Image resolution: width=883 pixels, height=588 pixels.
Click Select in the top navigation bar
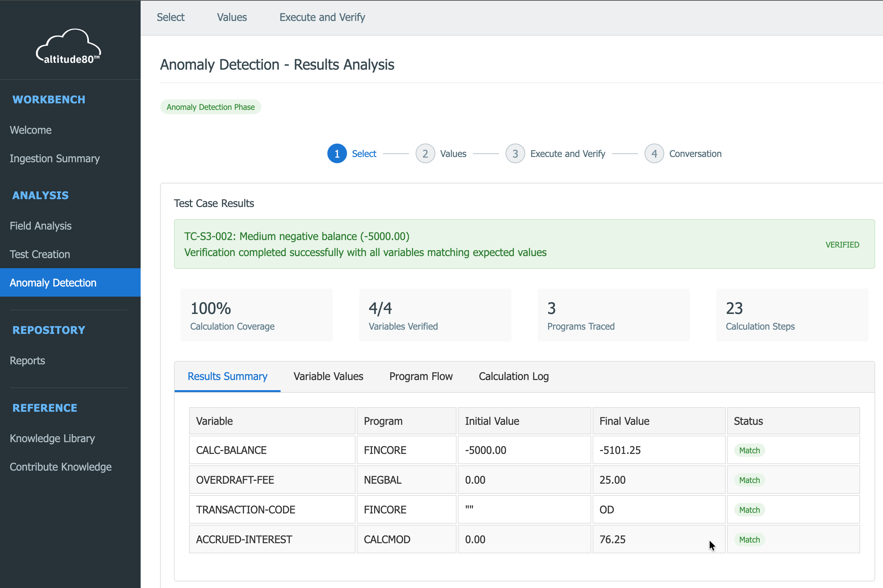click(x=171, y=17)
